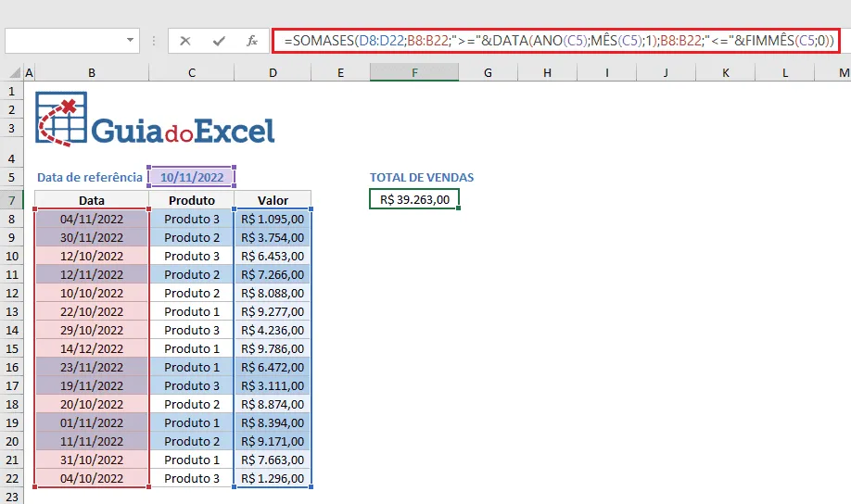
Task: Select column K header
Action: pyautogui.click(x=725, y=72)
